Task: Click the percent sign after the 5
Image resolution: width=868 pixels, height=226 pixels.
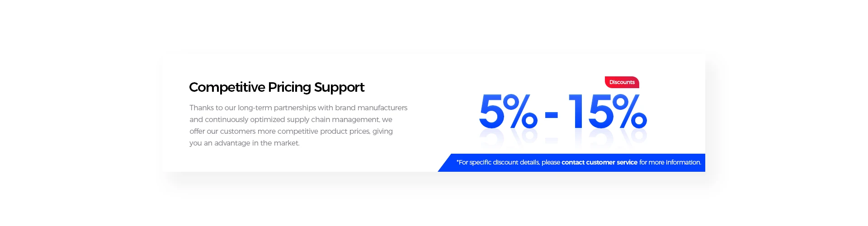Action: [521, 111]
